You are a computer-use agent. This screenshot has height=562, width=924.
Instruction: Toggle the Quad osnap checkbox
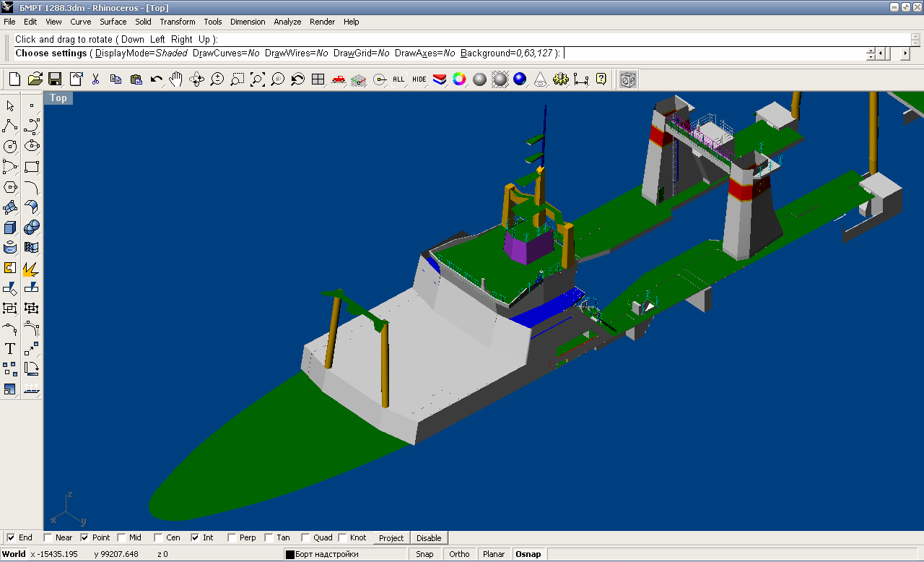coord(305,537)
